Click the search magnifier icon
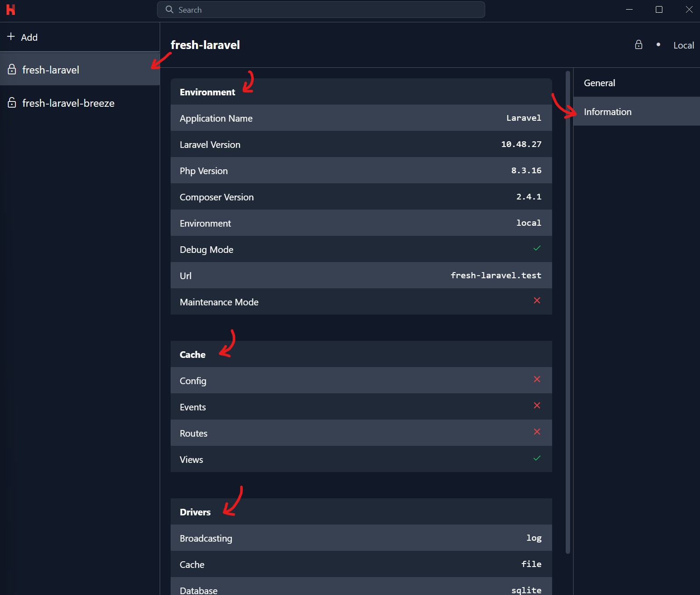The width and height of the screenshot is (700, 595). (169, 10)
